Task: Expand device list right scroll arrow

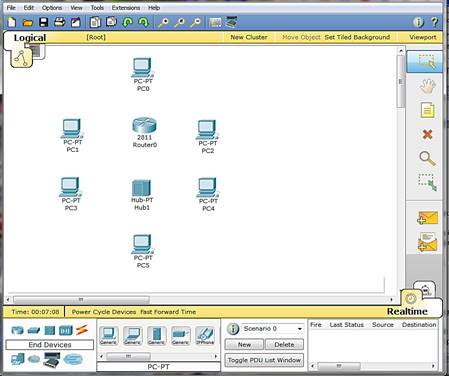Action: point(216,356)
